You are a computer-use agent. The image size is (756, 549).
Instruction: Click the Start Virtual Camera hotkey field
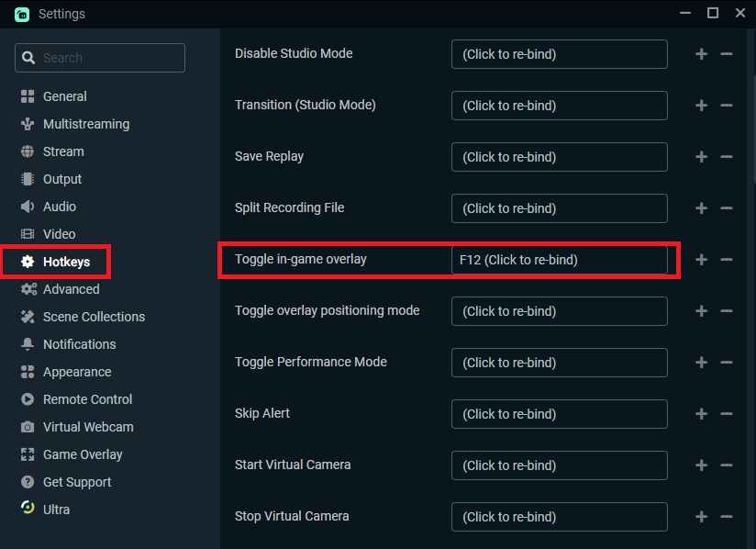coord(559,465)
